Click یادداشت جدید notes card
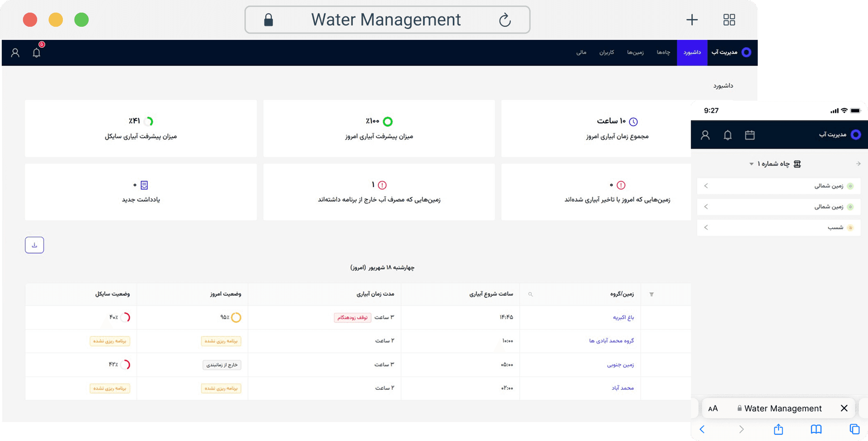Image resolution: width=868 pixels, height=441 pixels. [141, 192]
